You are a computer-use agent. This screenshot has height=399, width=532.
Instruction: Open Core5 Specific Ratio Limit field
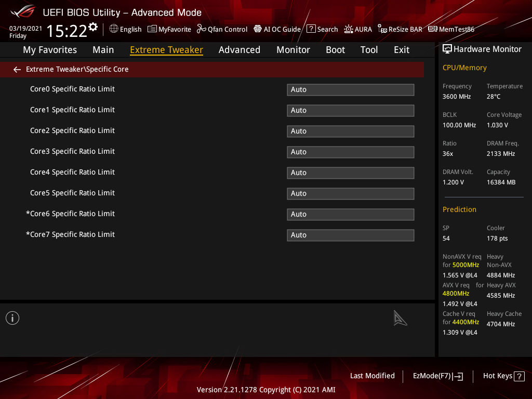tap(351, 193)
